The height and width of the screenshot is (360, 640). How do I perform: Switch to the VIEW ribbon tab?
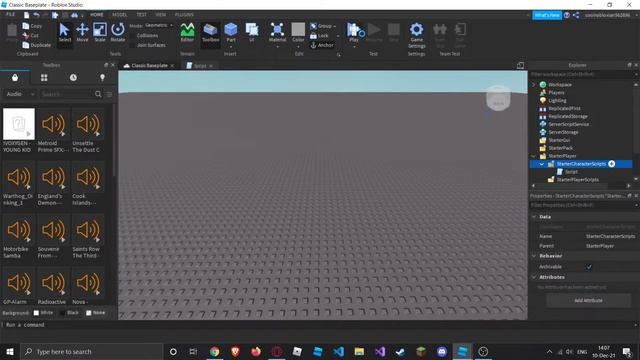161,15
